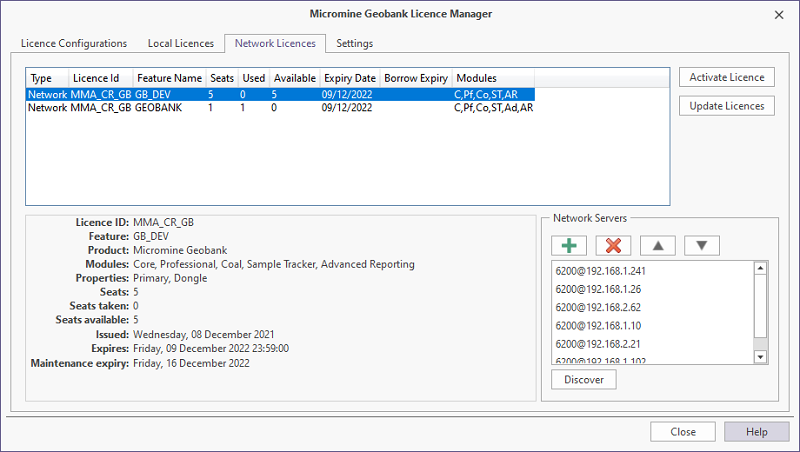The width and height of the screenshot is (800, 452).
Task: Click the Activate Licence button
Action: (727, 77)
